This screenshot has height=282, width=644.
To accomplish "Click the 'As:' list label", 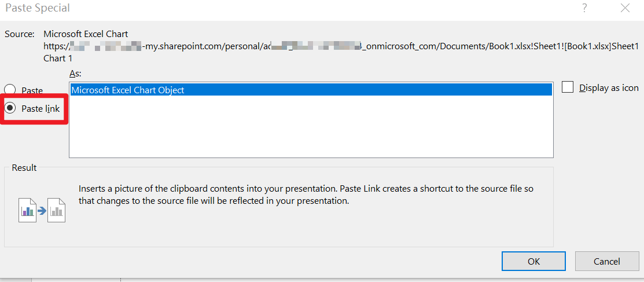I will pyautogui.click(x=76, y=74).
